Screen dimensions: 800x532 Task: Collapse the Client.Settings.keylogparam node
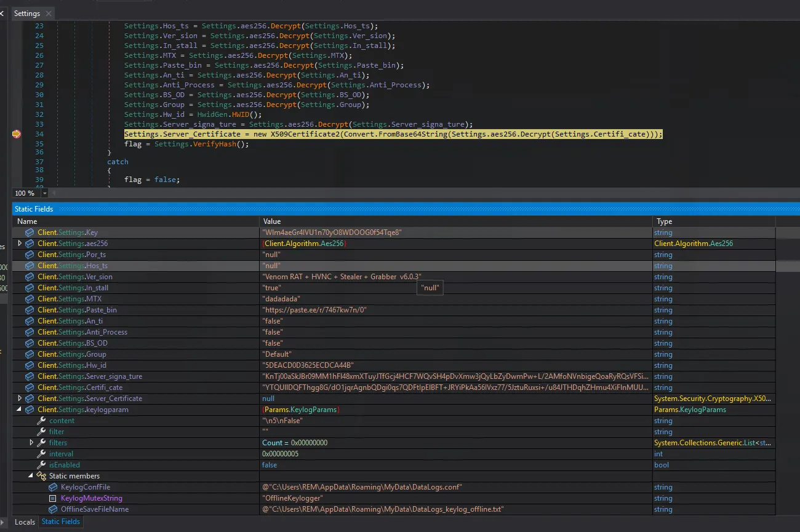point(20,410)
